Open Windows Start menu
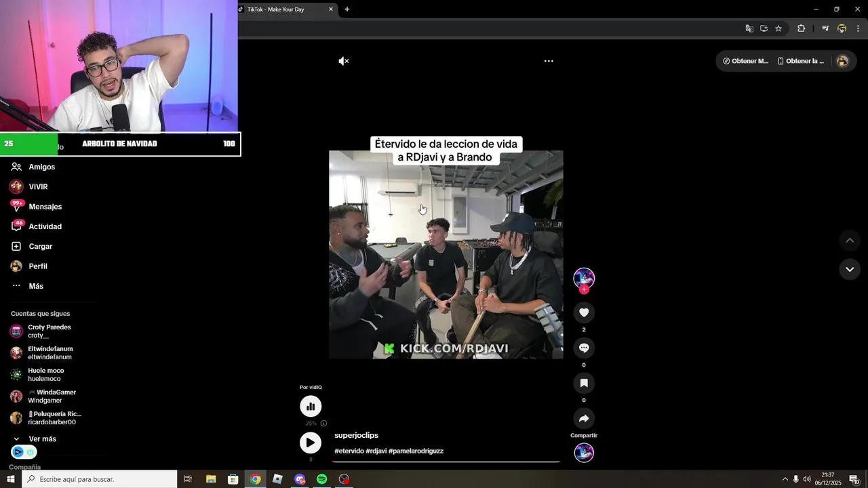Screen dimensions: 868x488 (11, 479)
